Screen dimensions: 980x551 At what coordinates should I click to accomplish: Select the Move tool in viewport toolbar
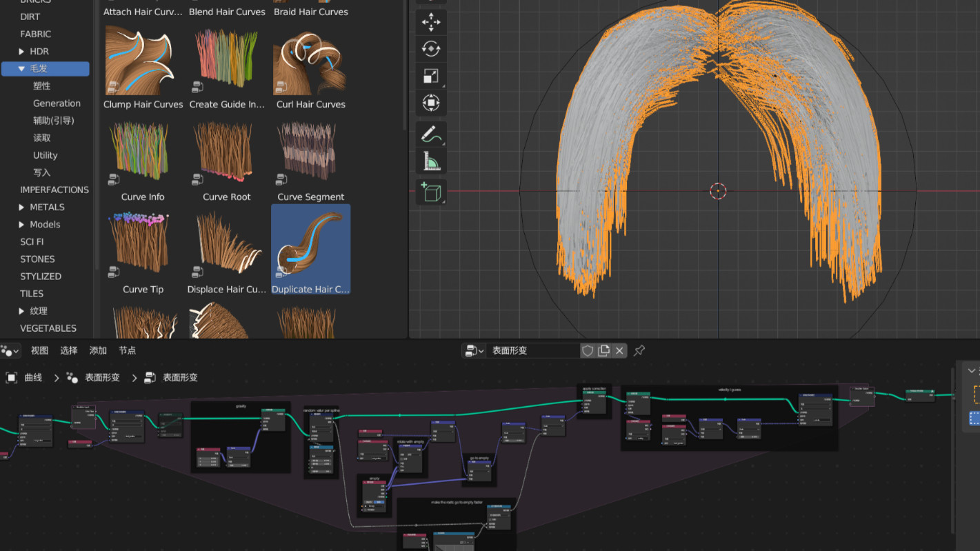431,22
